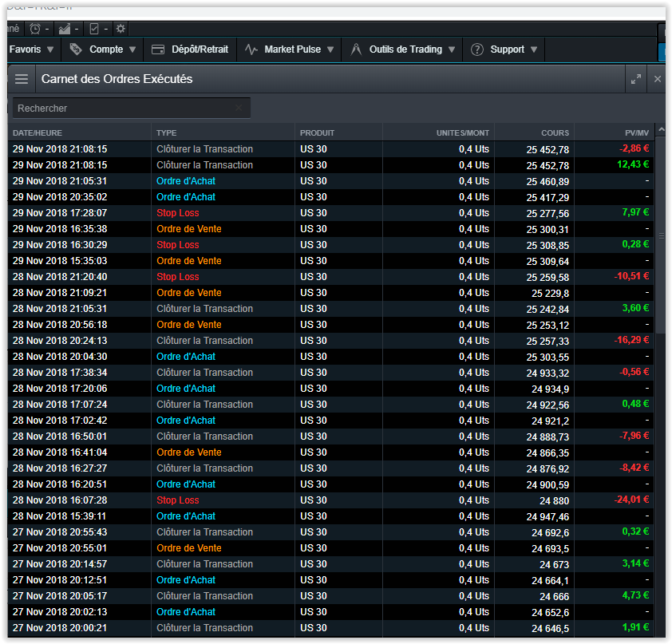
Task: Open the Market Pulse menu
Action: pyautogui.click(x=292, y=49)
